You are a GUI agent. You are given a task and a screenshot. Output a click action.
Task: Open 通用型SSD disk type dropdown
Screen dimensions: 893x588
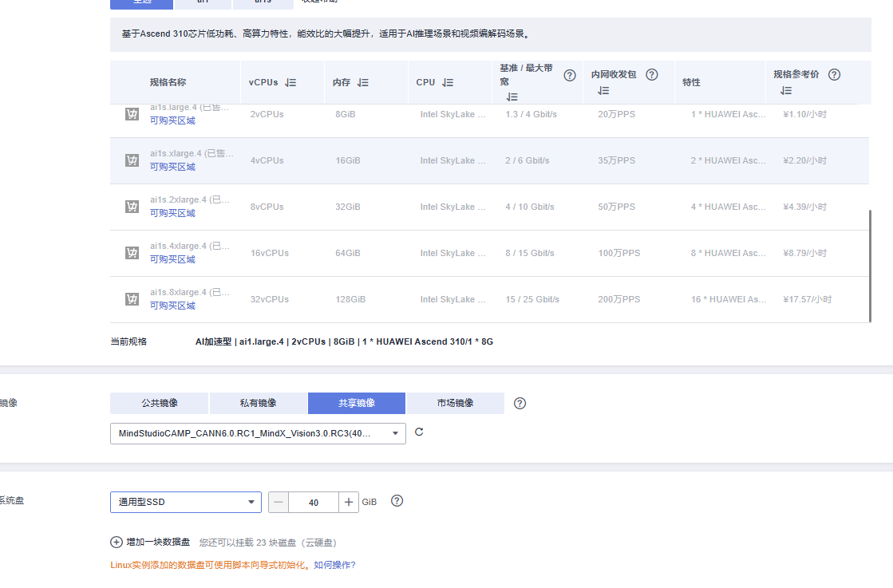tap(186, 502)
